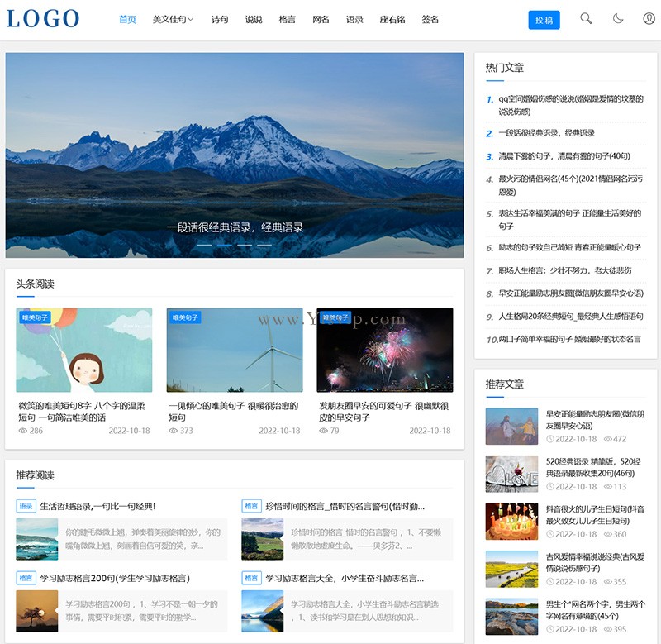Viewport: 661px width, 644px height.
Task: Click the eye icon showing 472 in 推荐文章
Action: [x=607, y=438]
